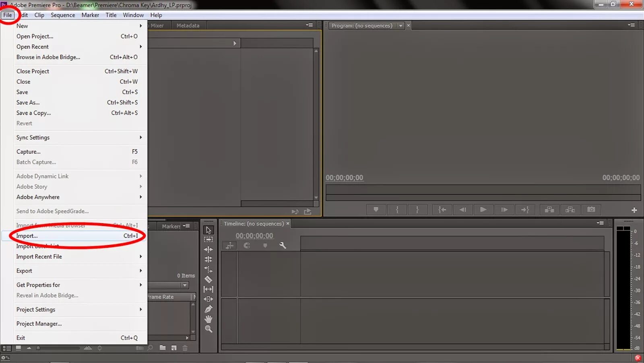The height and width of the screenshot is (363, 644).
Task: Click the Extract button
Action: (x=570, y=210)
